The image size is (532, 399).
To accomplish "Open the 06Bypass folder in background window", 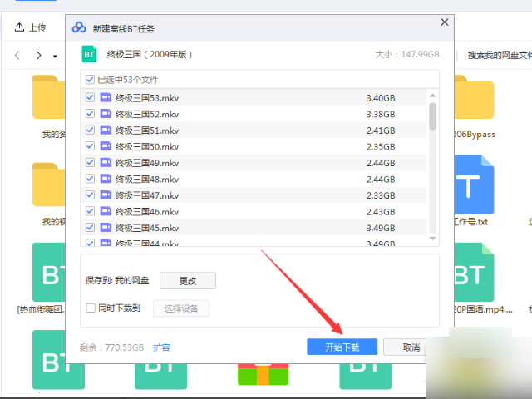I will [x=475, y=97].
